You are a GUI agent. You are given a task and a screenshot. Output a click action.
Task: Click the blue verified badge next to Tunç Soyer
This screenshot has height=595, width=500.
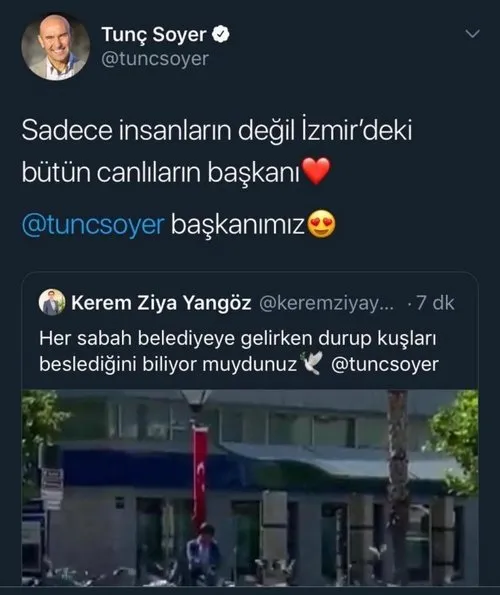coord(220,35)
